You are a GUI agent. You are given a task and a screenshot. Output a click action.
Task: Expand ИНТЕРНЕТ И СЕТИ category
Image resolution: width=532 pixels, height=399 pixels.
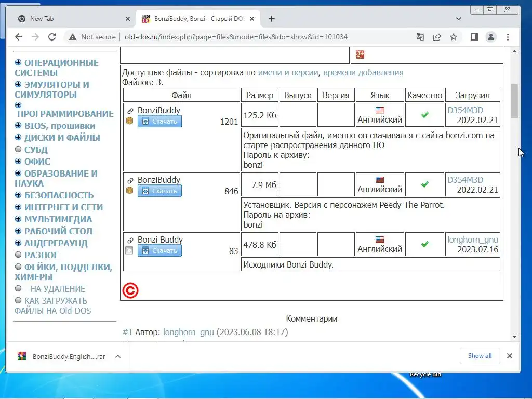(x=18, y=207)
